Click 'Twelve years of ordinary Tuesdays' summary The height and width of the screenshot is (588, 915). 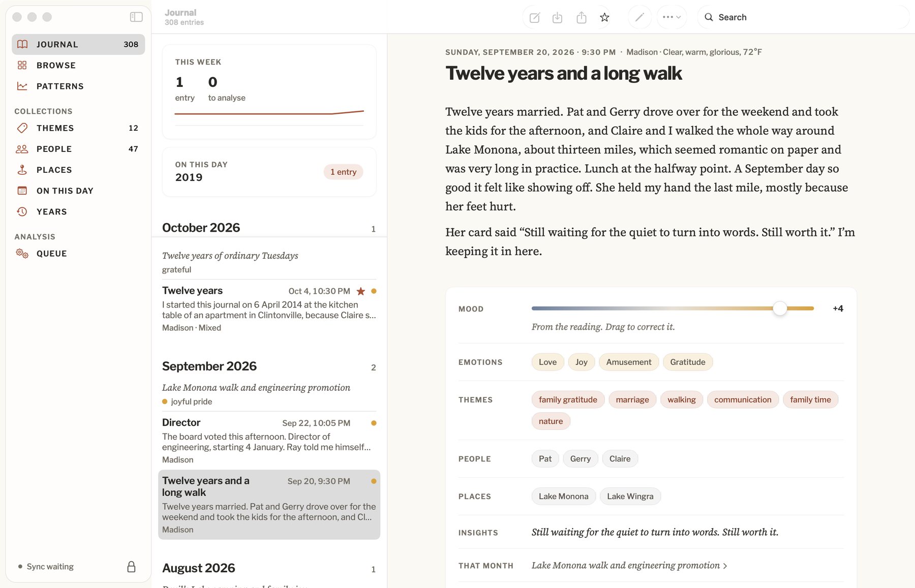(230, 256)
